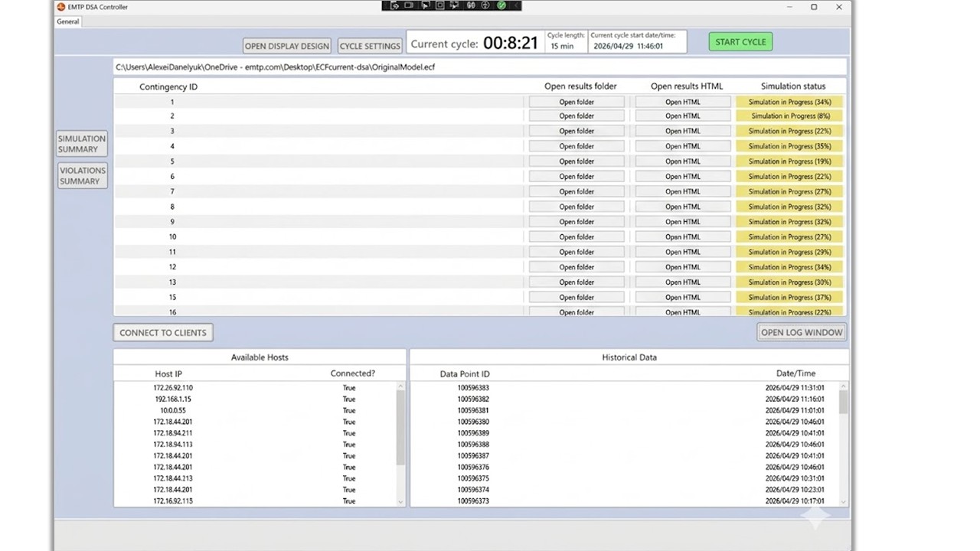
Task: Click the Connect to Clients button
Action: (163, 333)
